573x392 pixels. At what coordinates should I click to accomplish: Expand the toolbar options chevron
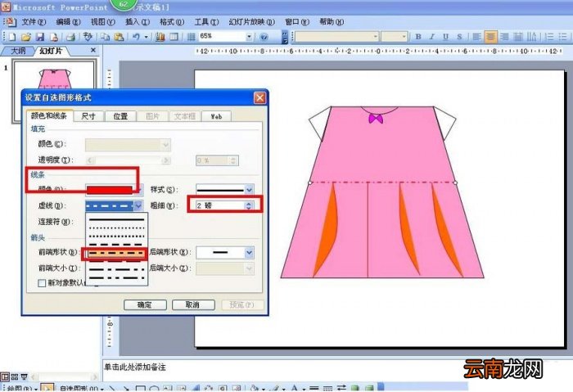pyautogui.click(x=286, y=37)
